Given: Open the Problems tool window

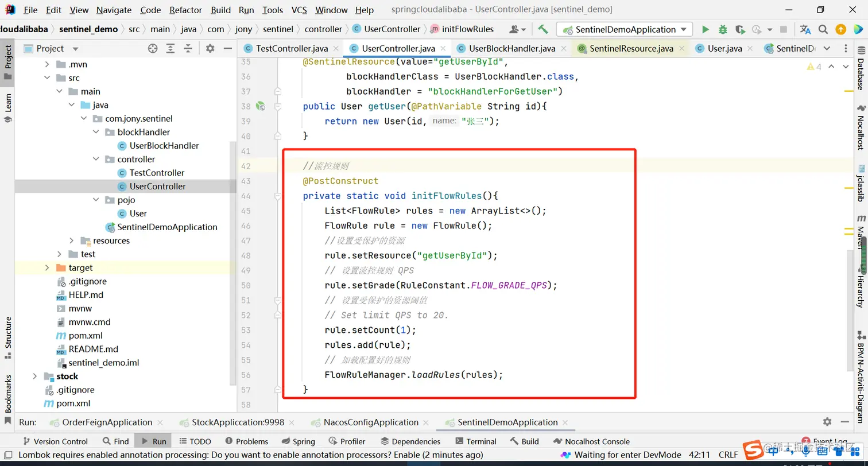Looking at the screenshot, I should click(x=247, y=441).
